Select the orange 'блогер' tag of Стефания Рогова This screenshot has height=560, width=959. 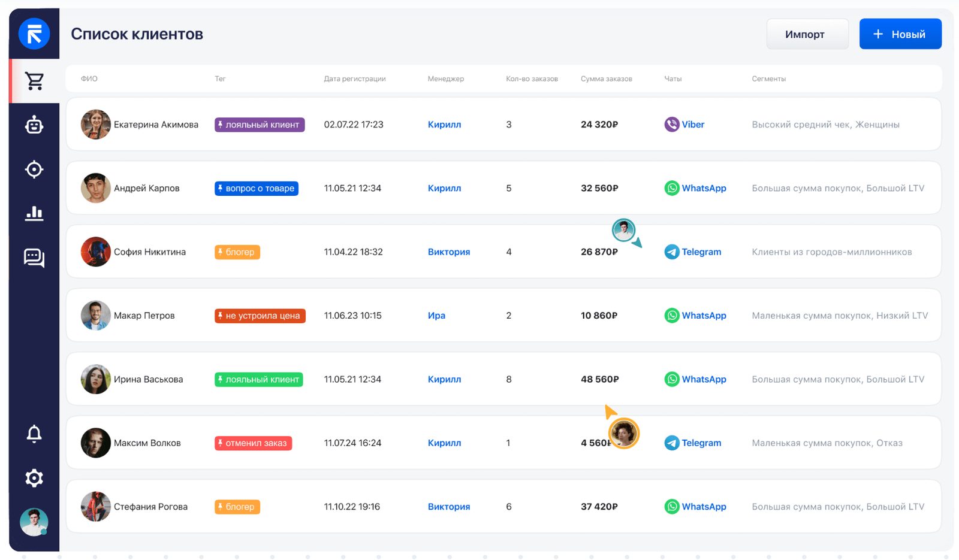(237, 507)
